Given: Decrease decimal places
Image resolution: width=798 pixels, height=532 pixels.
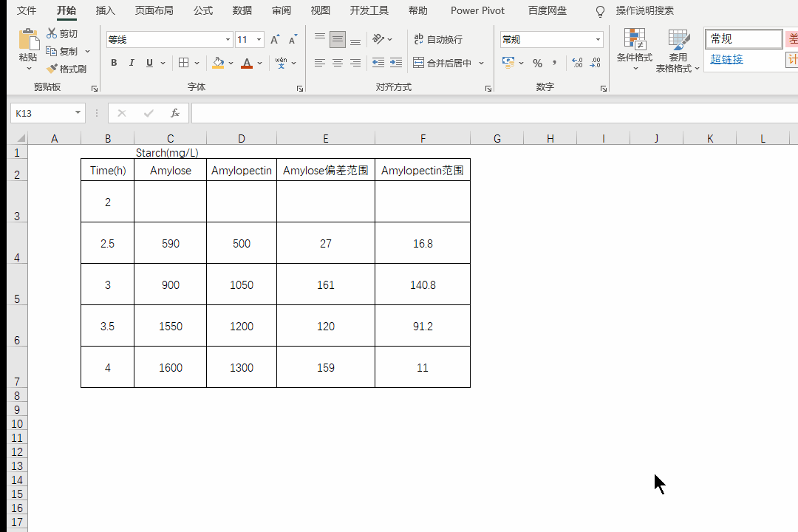Looking at the screenshot, I should point(595,63).
